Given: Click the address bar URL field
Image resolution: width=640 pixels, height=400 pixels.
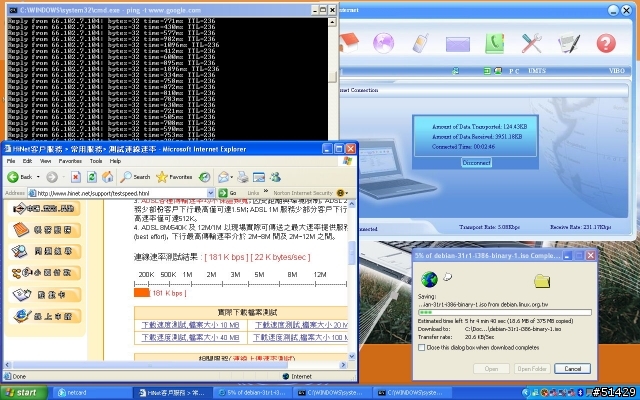Looking at the screenshot, I should (x=117, y=193).
